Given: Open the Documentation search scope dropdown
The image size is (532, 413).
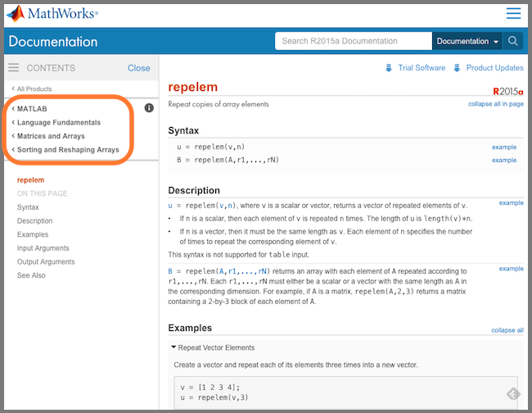Looking at the screenshot, I should [467, 41].
